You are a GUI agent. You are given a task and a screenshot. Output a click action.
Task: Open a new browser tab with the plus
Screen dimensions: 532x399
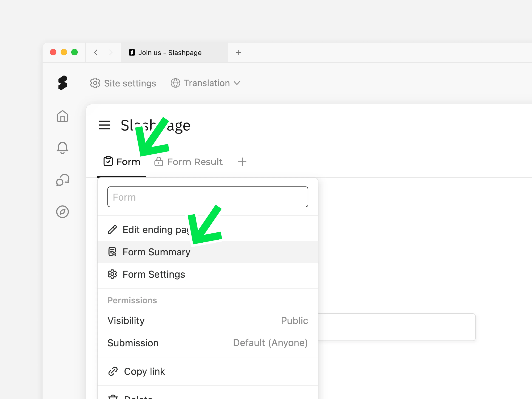[x=238, y=52]
